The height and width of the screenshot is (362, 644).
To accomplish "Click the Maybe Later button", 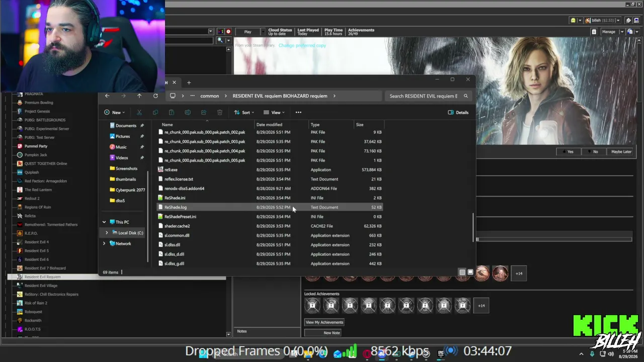I will pos(621,152).
